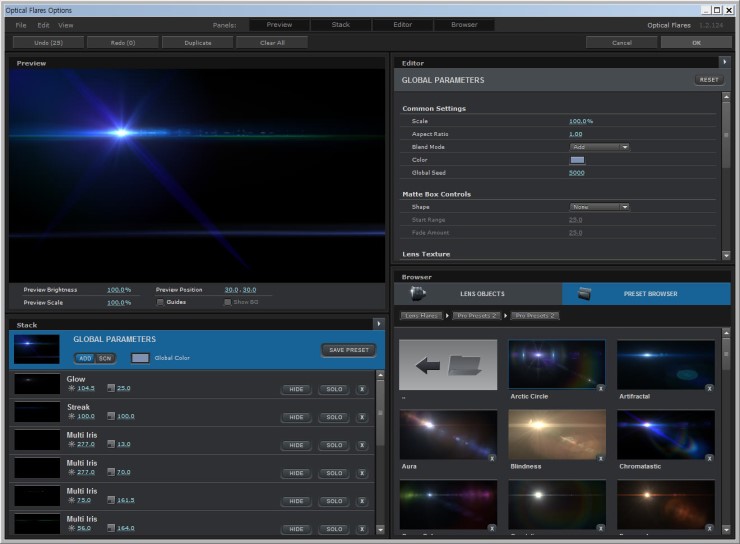Open the Edit menu
This screenshot has height=544, width=740.
(43, 25)
